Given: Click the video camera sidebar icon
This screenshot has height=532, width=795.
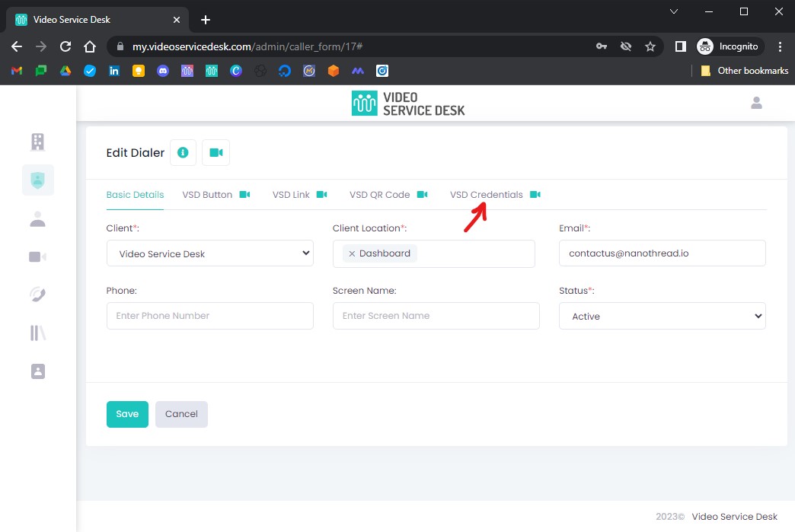Looking at the screenshot, I should point(37,257).
